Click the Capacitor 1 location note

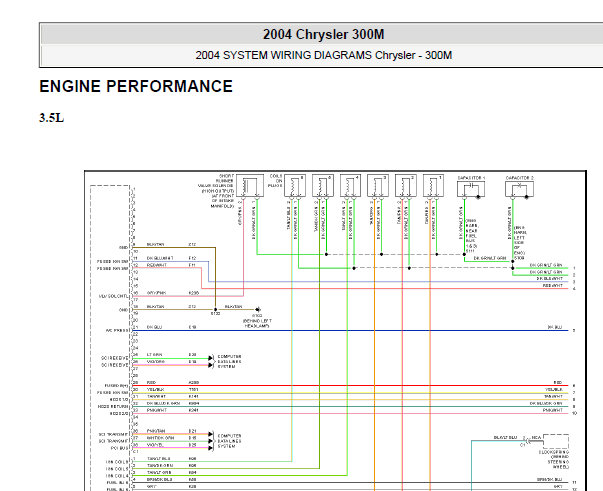tap(471, 236)
